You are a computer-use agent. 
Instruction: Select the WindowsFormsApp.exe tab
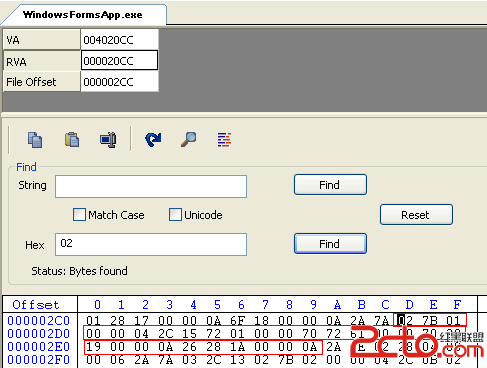83,15
